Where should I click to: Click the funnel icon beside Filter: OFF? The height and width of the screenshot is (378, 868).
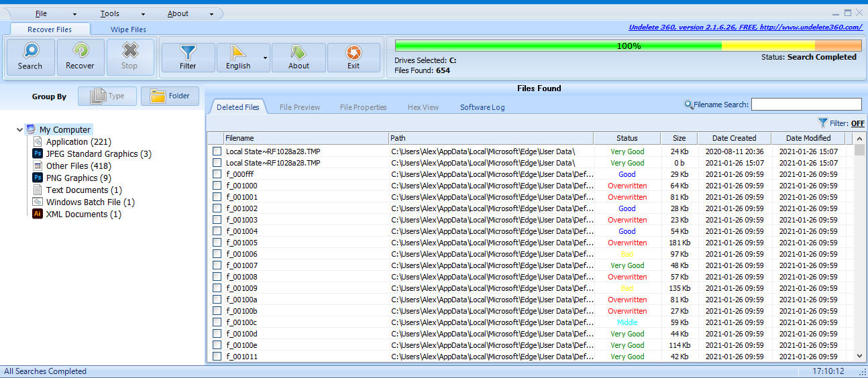coord(823,123)
